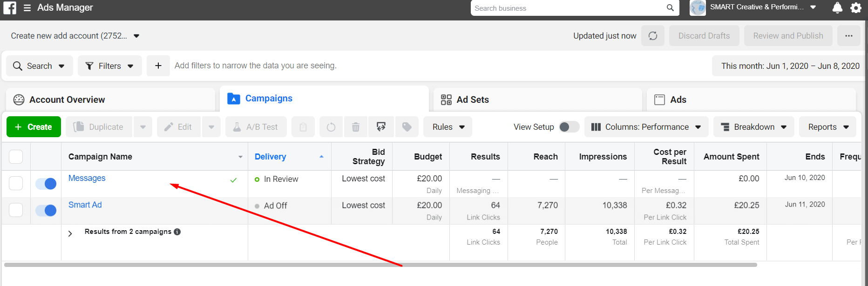Open the Filters dropdown
Image resolution: width=868 pixels, height=286 pixels.
110,66
